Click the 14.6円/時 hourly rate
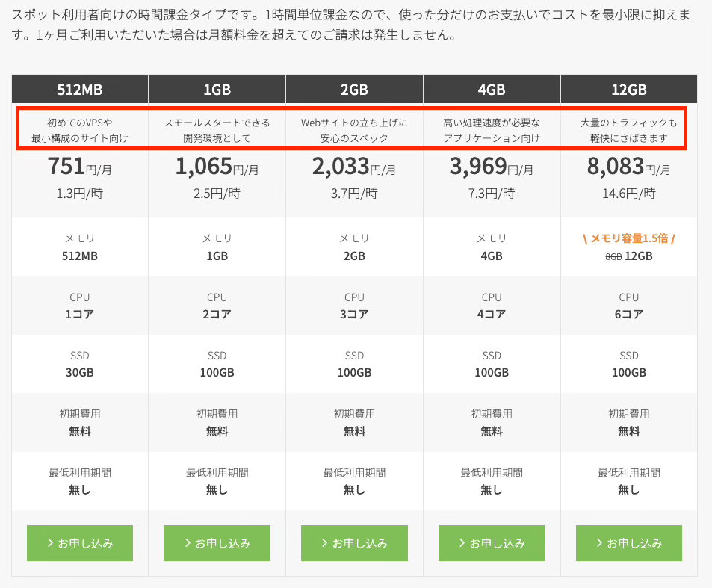The width and height of the screenshot is (712, 588). click(x=628, y=192)
